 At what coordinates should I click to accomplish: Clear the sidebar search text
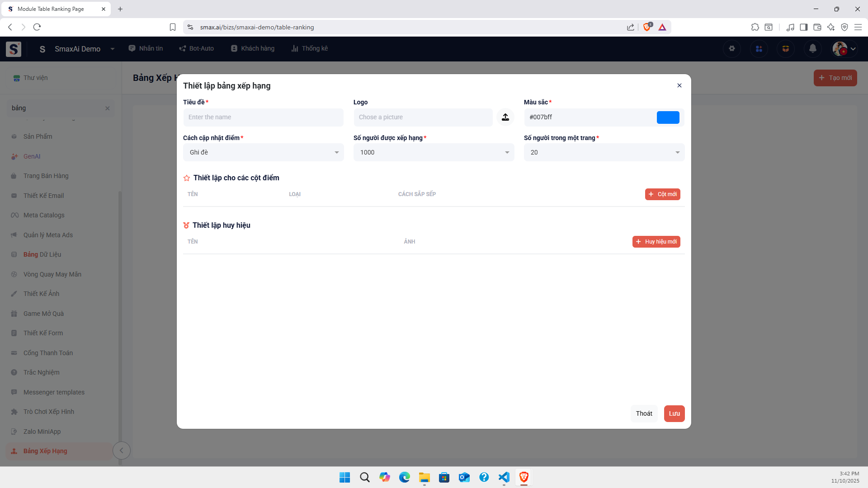coord(108,108)
